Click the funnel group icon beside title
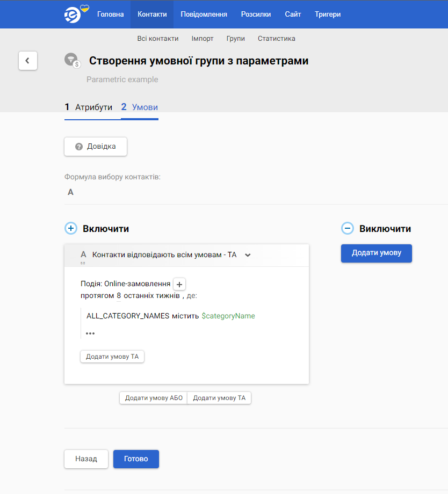This screenshot has width=448, height=494. click(x=73, y=60)
